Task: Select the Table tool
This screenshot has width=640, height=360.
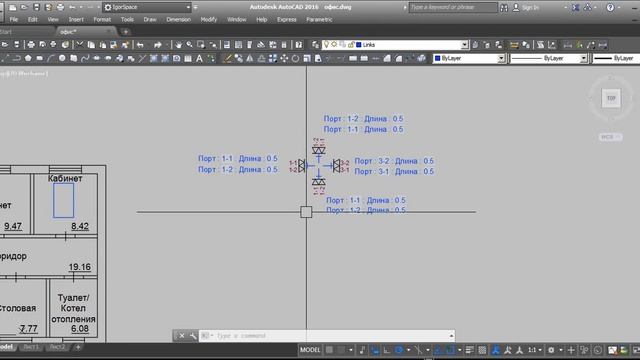Action: 188,58
